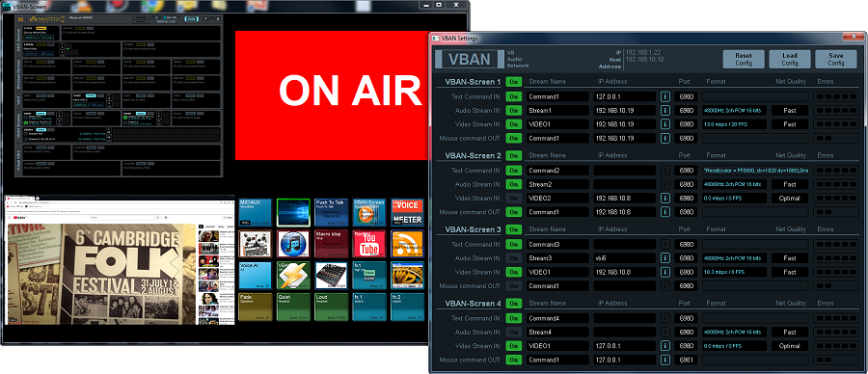
Task: Click host IP address 192.168.1.22 text
Action: pyautogui.click(x=642, y=52)
